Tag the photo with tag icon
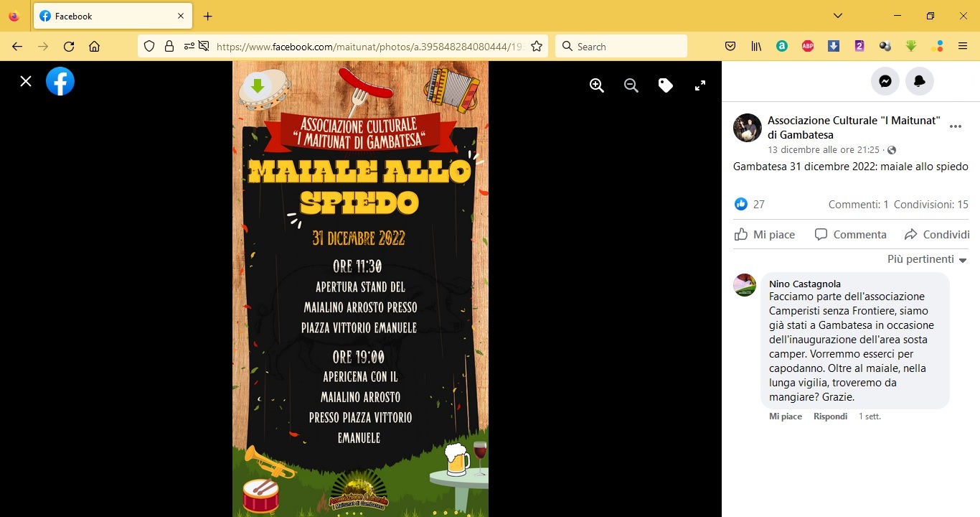Image resolution: width=980 pixels, height=517 pixels. click(x=665, y=85)
